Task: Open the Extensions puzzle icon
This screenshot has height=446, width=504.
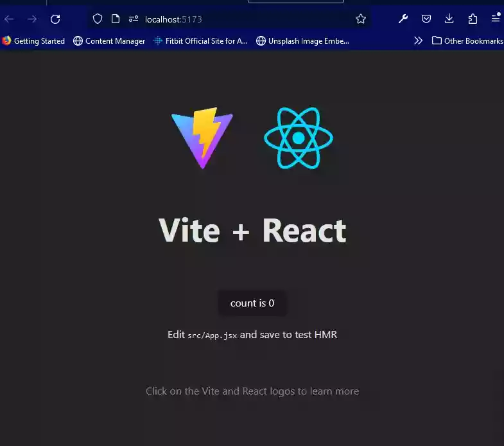Action: pyautogui.click(x=473, y=19)
